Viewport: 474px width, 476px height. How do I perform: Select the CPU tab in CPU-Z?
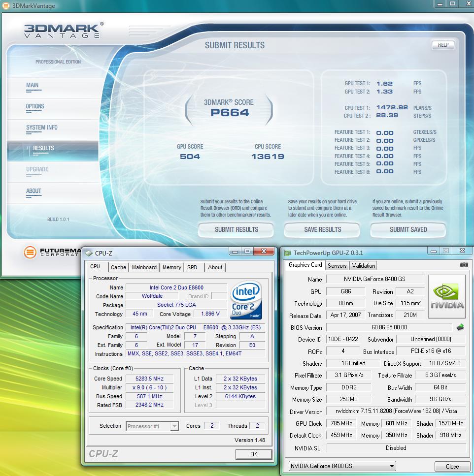(x=95, y=266)
